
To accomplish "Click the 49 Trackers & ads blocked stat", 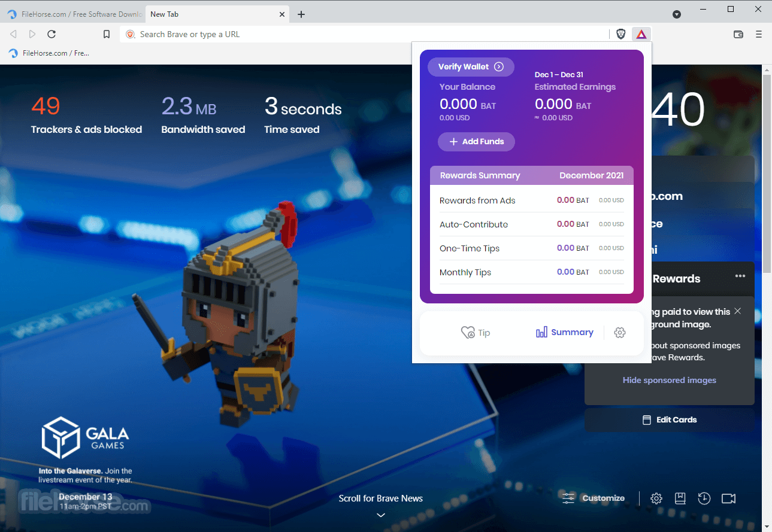I will pyautogui.click(x=86, y=114).
